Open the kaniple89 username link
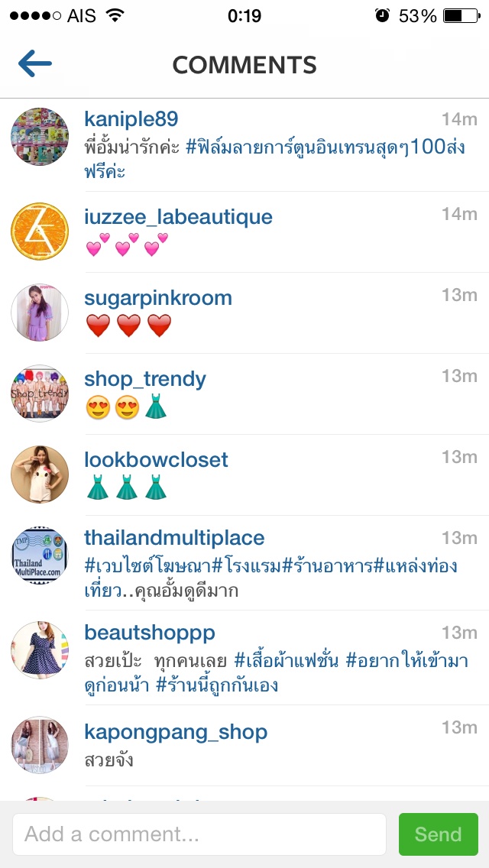Screen dimensions: 489x868 tap(131, 119)
